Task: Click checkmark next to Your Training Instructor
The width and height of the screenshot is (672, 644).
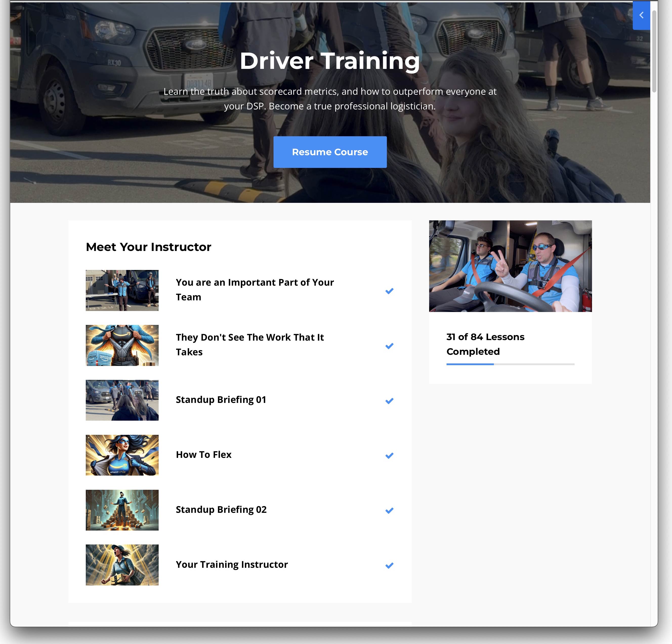Action: (x=389, y=565)
